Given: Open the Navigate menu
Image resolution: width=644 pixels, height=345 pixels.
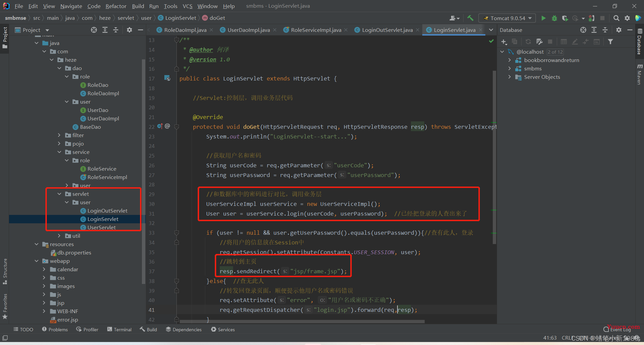Looking at the screenshot, I should 71,6.
